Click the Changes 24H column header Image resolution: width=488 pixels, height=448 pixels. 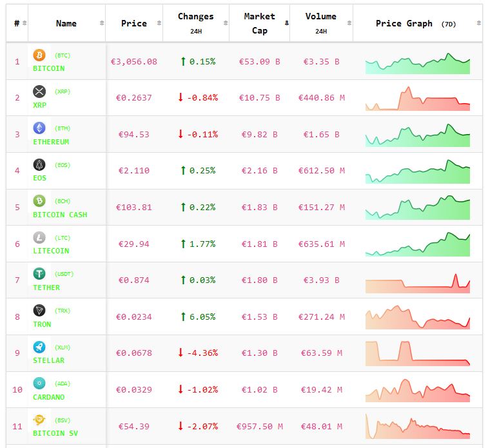195,23
